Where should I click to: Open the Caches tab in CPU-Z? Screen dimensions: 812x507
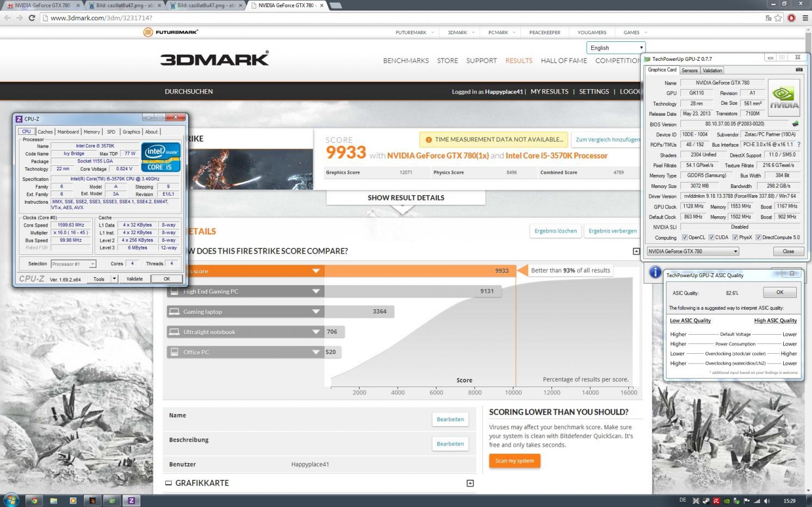coord(45,132)
